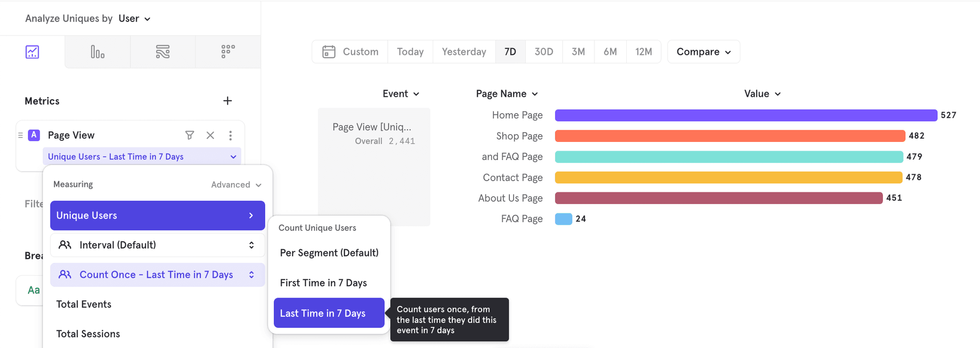Image resolution: width=980 pixels, height=348 pixels.
Task: Select Total Events from measuring menu
Action: coord(84,304)
